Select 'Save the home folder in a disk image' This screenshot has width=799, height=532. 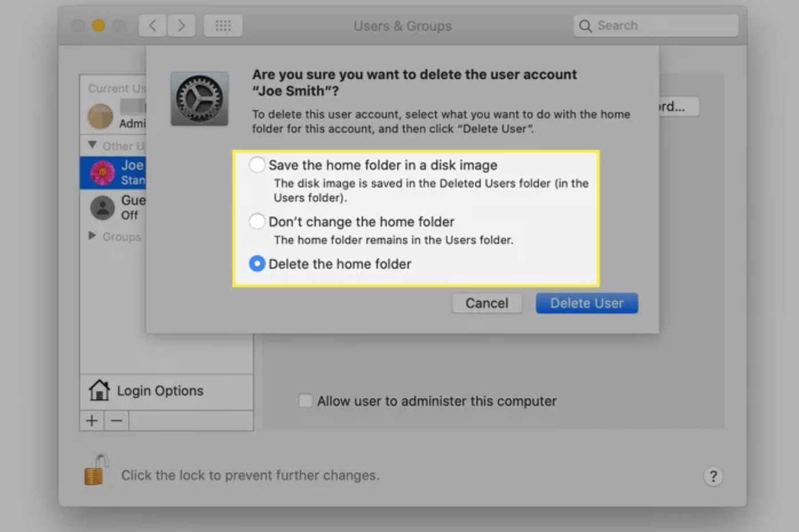pyautogui.click(x=257, y=165)
